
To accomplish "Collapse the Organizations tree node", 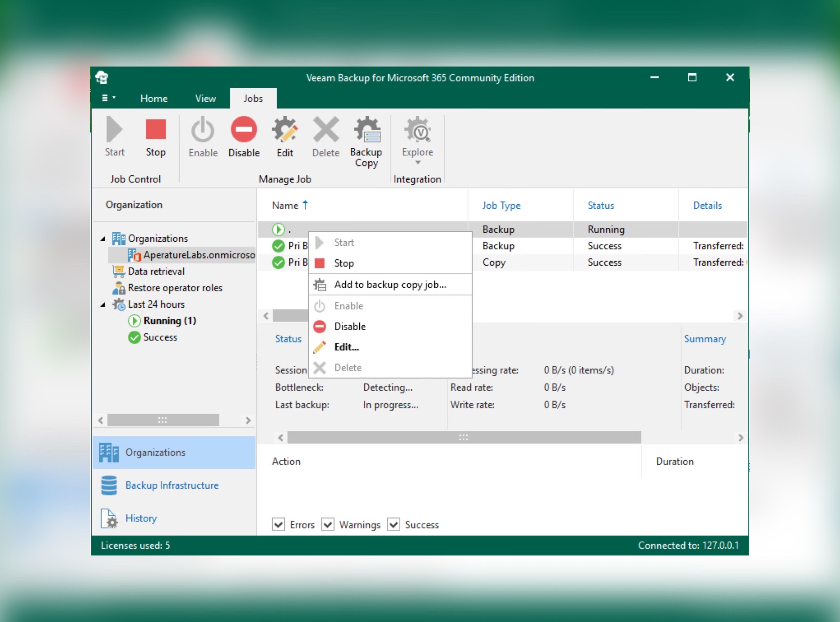I will click(103, 238).
